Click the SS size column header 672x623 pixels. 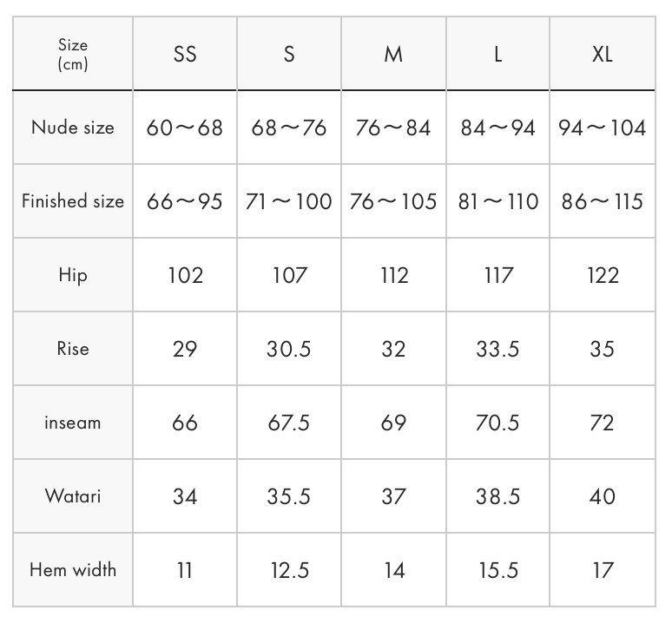[x=185, y=54]
